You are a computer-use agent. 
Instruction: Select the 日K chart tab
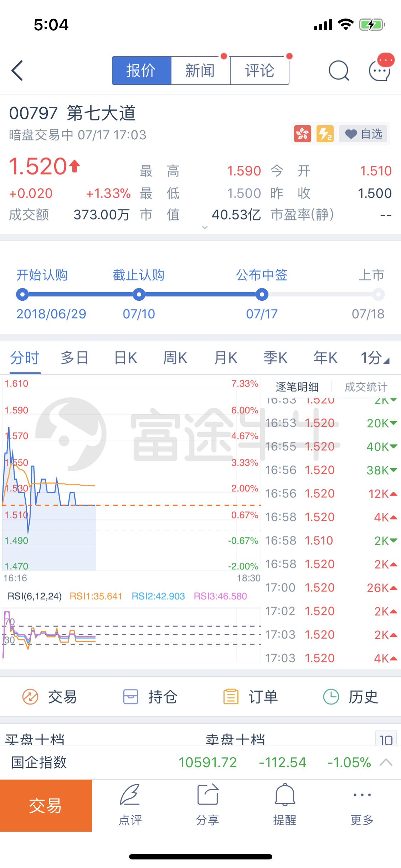click(x=125, y=358)
